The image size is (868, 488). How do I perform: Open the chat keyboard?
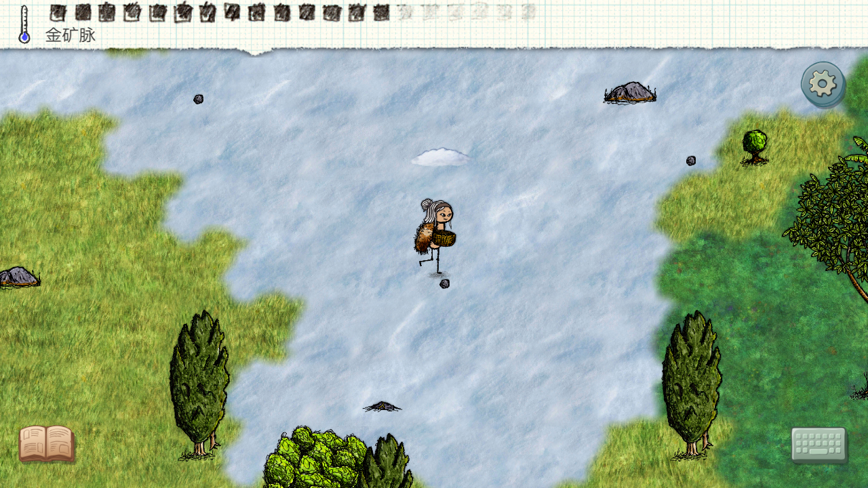tap(819, 445)
